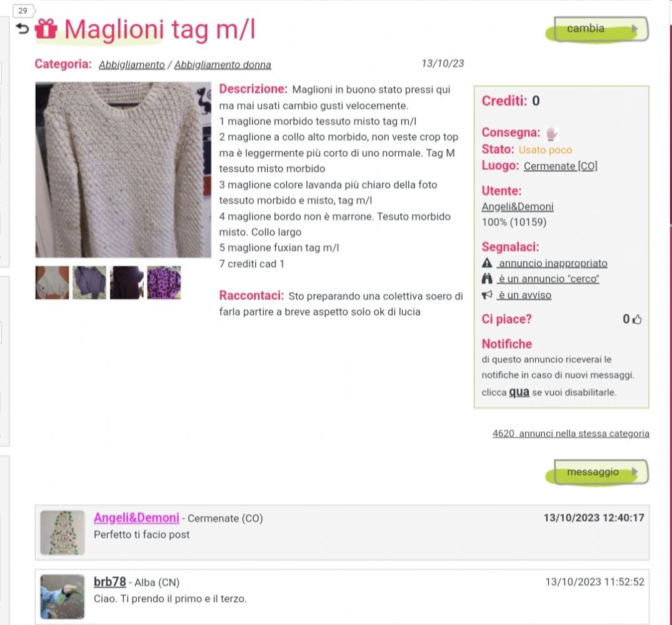Open brb78 user profile link

point(110,582)
